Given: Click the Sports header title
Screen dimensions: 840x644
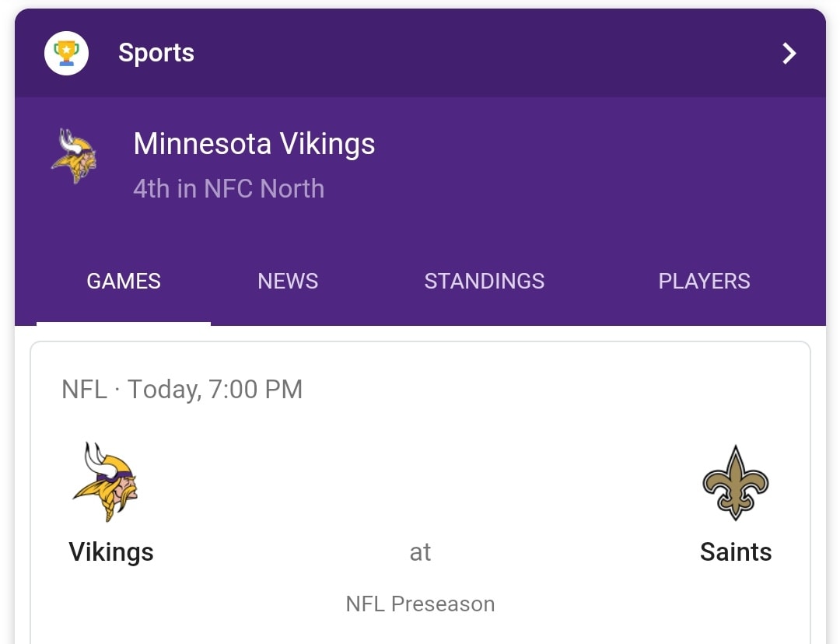Looking at the screenshot, I should [x=156, y=53].
